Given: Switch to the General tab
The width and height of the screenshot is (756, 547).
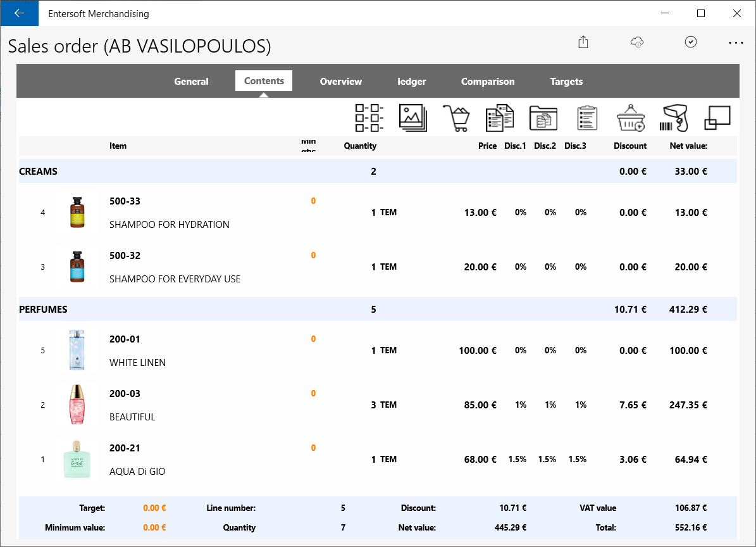Looking at the screenshot, I should [192, 82].
